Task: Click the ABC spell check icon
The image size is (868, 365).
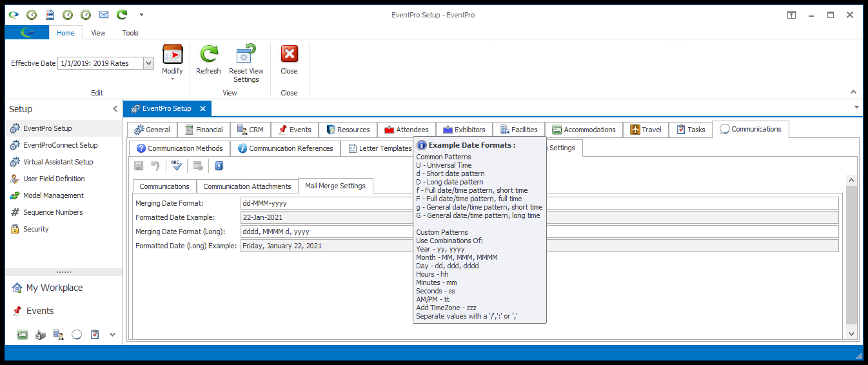Action: [177, 166]
